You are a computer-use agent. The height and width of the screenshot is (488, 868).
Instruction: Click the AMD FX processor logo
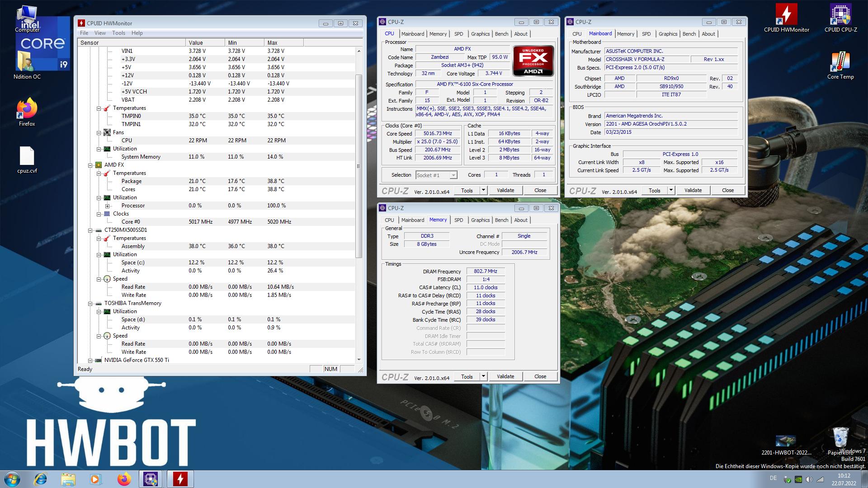[533, 61]
